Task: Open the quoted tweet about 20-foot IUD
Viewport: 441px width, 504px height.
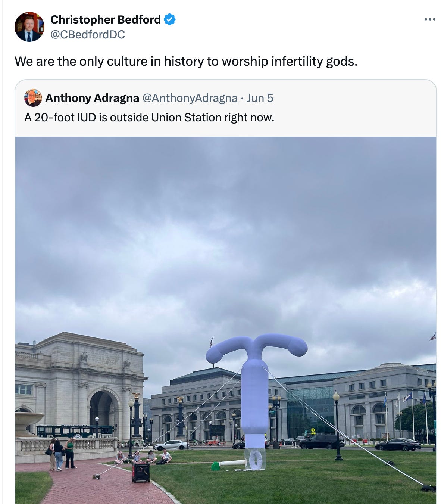Action: click(x=149, y=118)
